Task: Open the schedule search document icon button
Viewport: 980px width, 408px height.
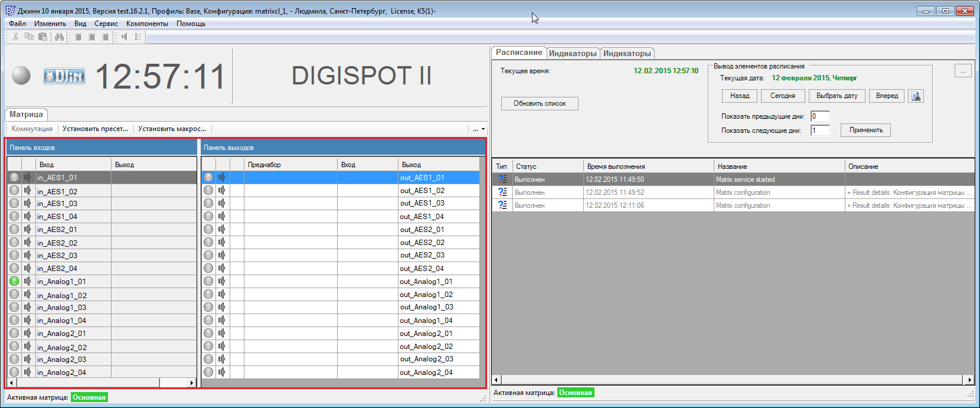Action: (916, 96)
